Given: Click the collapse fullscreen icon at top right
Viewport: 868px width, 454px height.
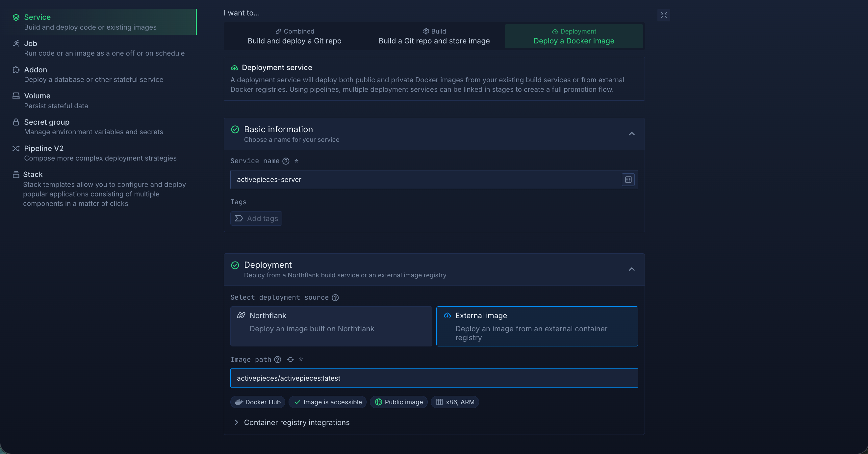Looking at the screenshot, I should (x=663, y=15).
